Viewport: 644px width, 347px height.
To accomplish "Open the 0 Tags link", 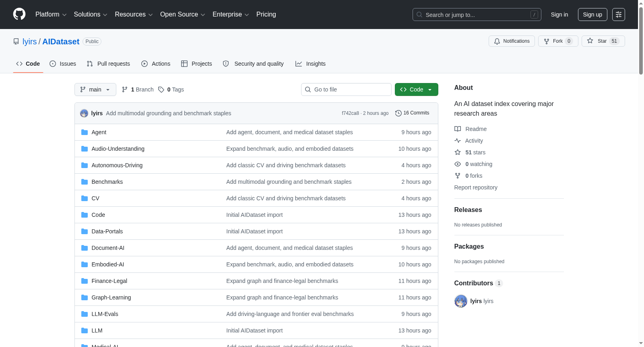I will coord(171,89).
